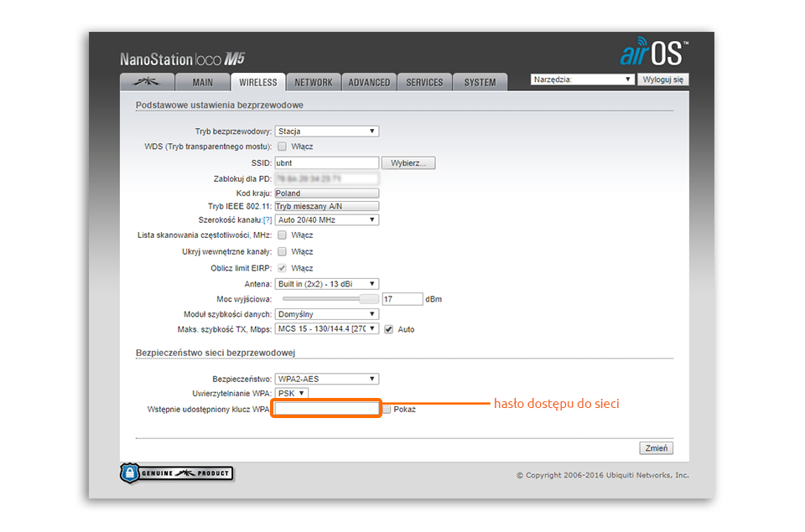Open the SERVICES tab
The width and height of the screenshot is (805, 532).
(424, 82)
